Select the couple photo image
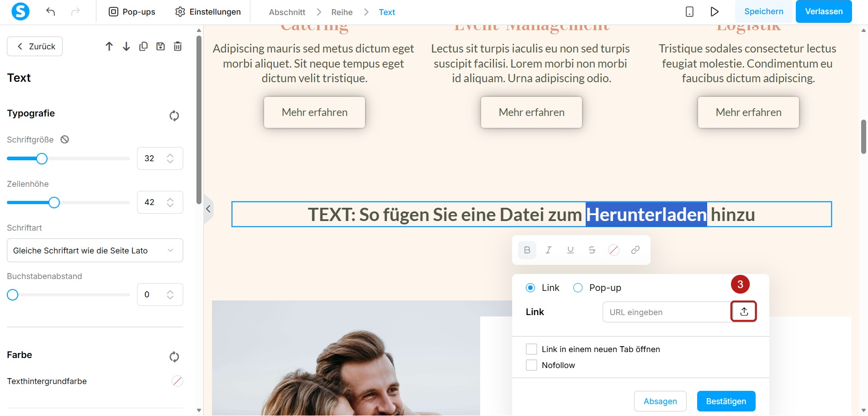868x416 pixels. pos(346,358)
